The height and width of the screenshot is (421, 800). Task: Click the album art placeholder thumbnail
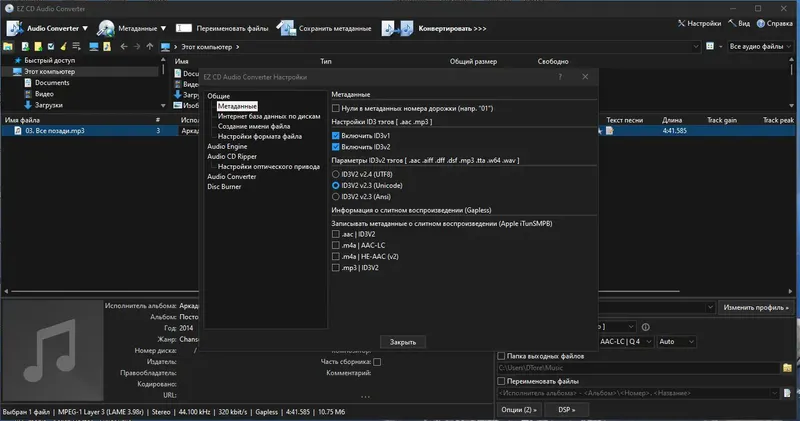click(x=53, y=351)
